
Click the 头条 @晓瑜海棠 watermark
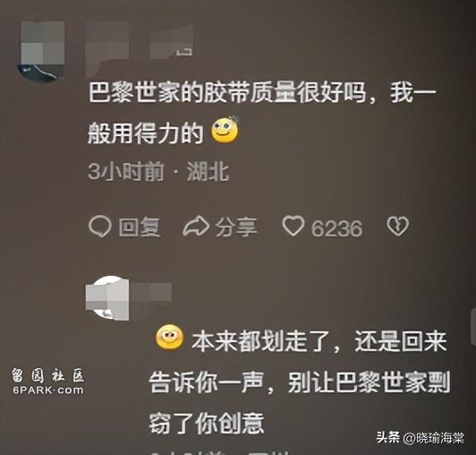[x=421, y=438]
